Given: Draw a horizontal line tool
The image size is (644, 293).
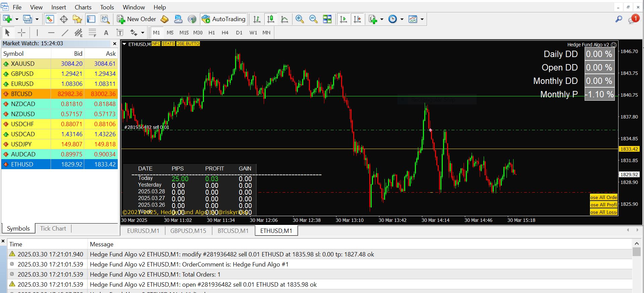Looking at the screenshot, I should tap(51, 33).
